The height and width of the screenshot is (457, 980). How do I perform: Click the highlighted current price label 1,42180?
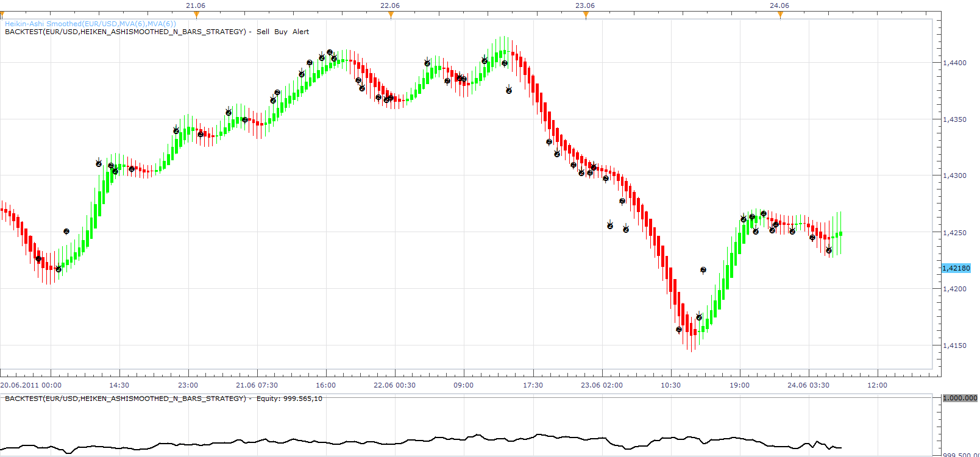click(x=956, y=268)
